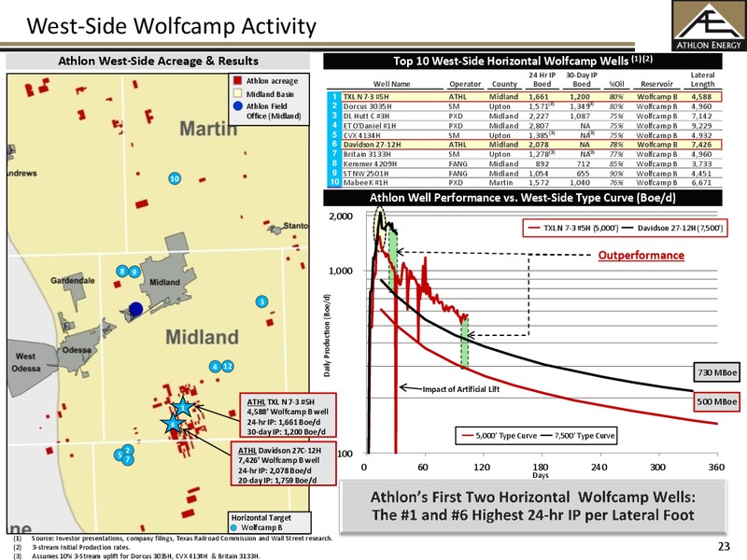Click the Athlon West-Side Acreage & Results header

pos(158,61)
